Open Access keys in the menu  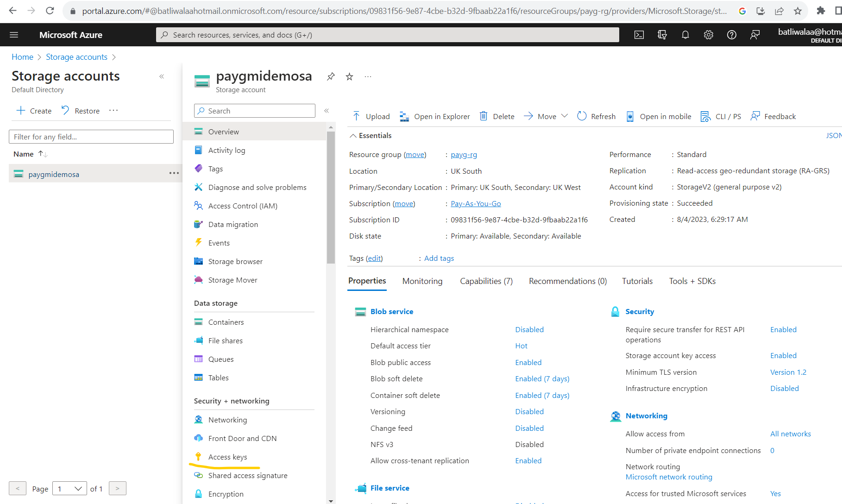pos(227,457)
